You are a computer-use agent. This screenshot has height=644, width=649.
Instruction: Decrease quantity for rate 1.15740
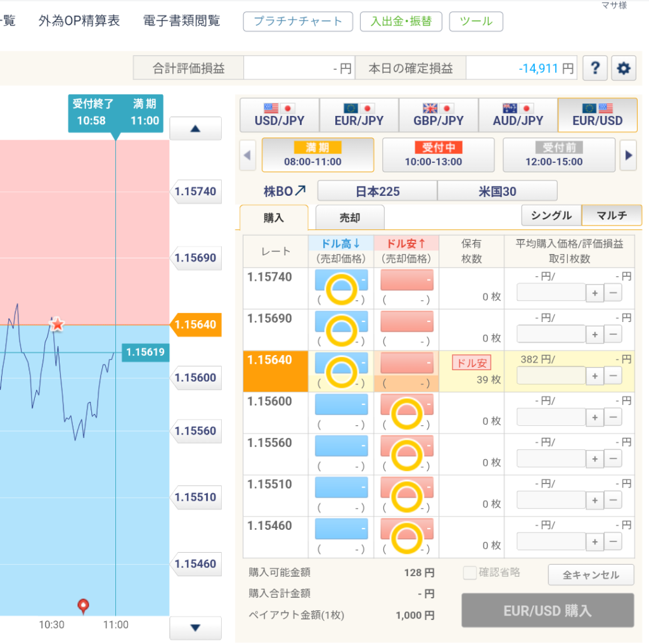tap(612, 292)
